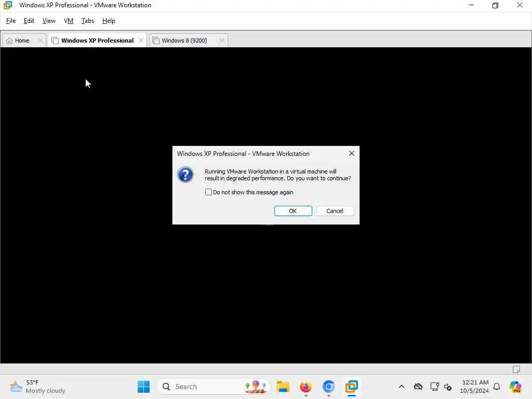
Task: Open the View menu
Action: [x=49, y=21]
